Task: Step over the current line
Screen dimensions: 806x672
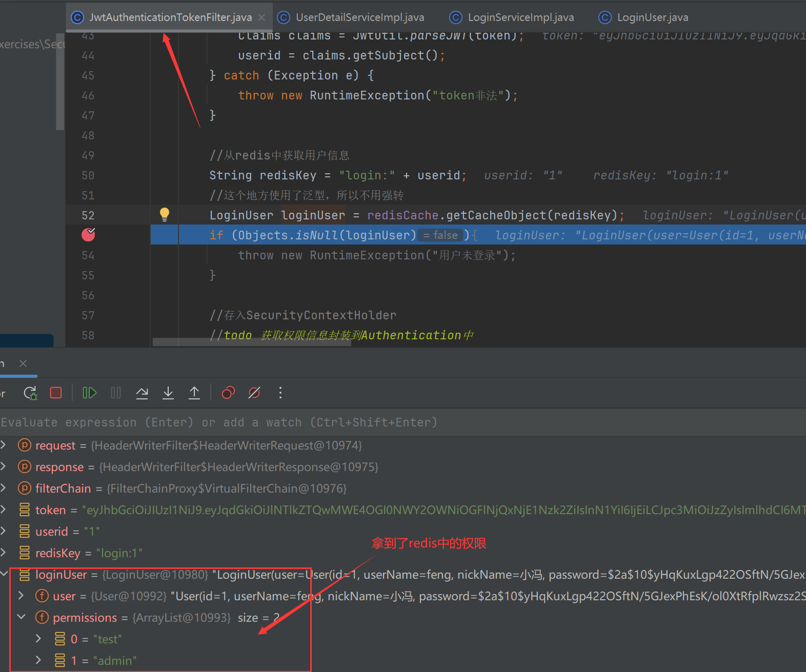Action: [x=142, y=393]
